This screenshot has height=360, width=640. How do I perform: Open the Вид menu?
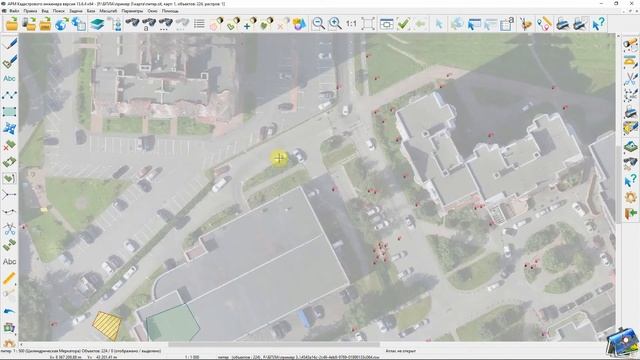[45, 11]
